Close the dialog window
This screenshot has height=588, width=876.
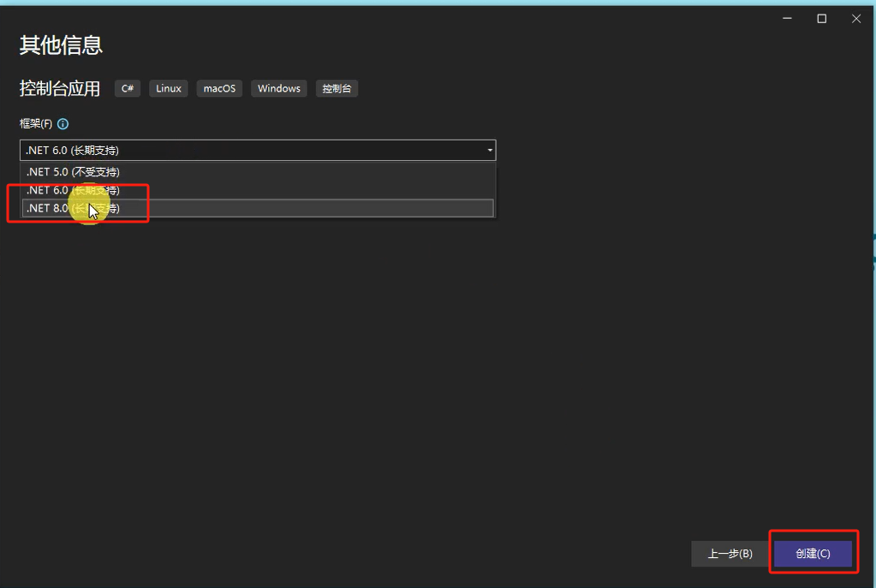click(x=856, y=19)
